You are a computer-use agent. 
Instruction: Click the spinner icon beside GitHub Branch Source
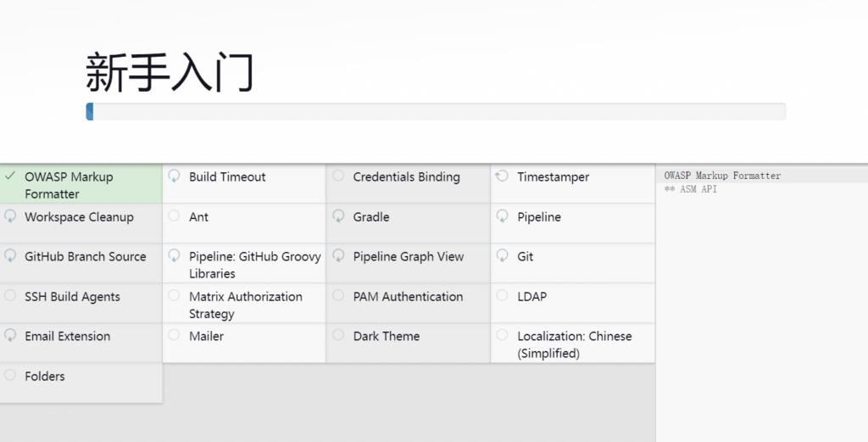10,256
